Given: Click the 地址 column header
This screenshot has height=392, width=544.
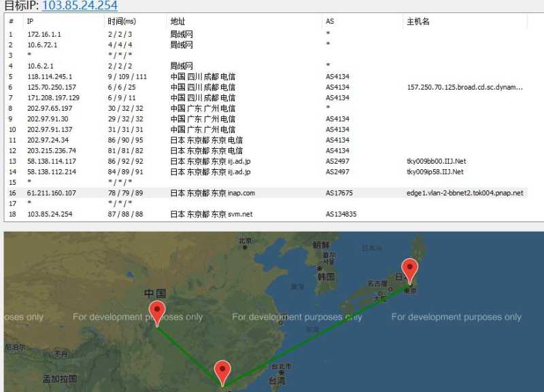Looking at the screenshot, I should 177,22.
